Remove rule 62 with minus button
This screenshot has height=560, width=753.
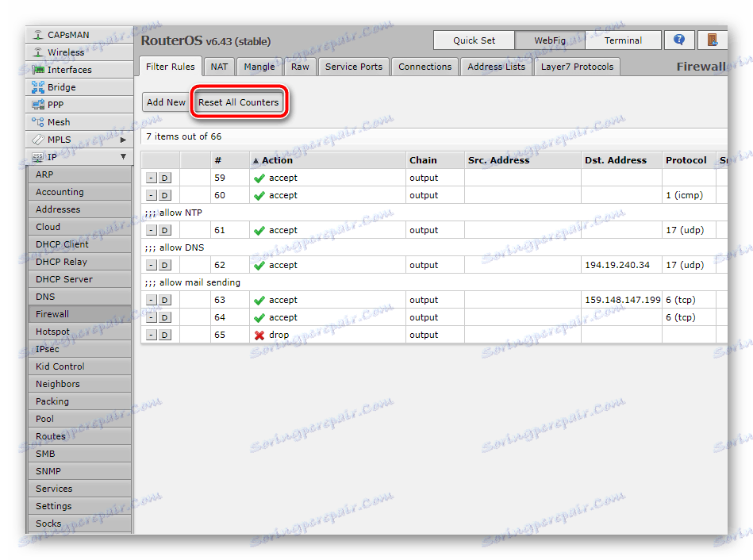pos(152,265)
